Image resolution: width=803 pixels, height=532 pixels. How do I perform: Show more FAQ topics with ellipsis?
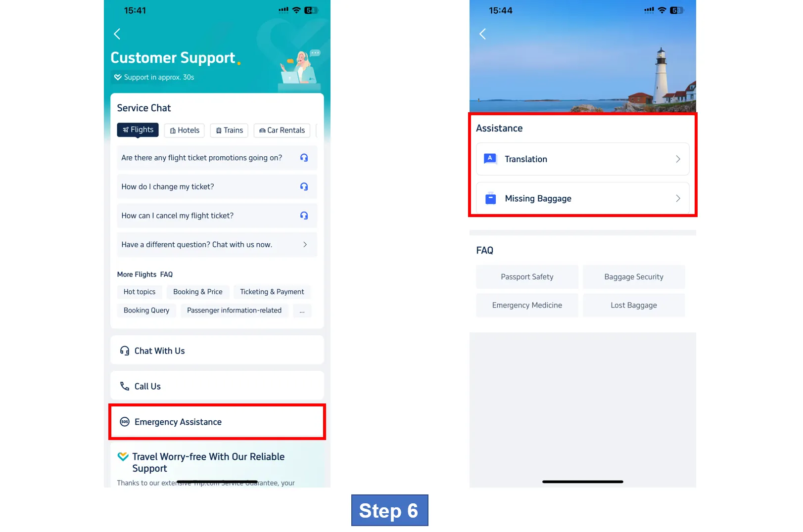coord(302,310)
